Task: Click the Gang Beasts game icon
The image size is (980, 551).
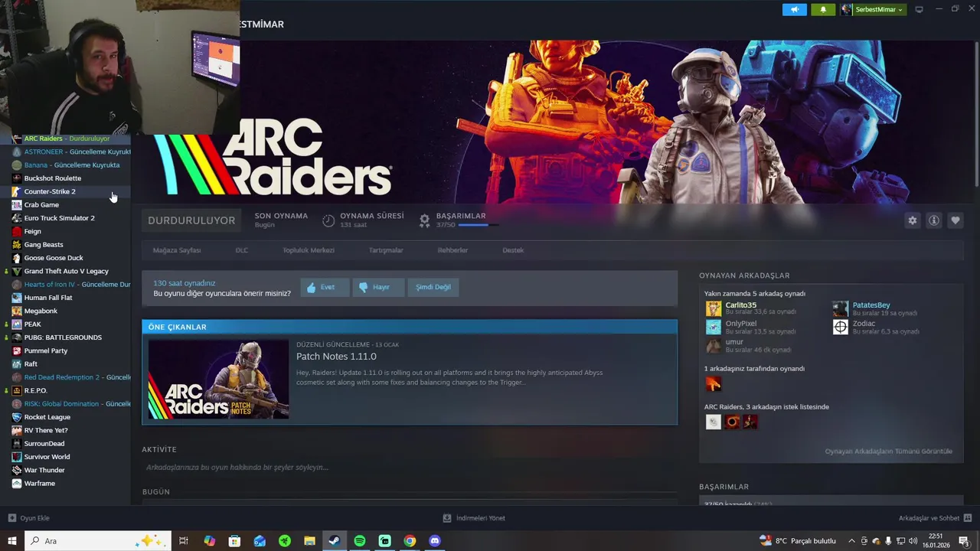Action: click(x=17, y=245)
